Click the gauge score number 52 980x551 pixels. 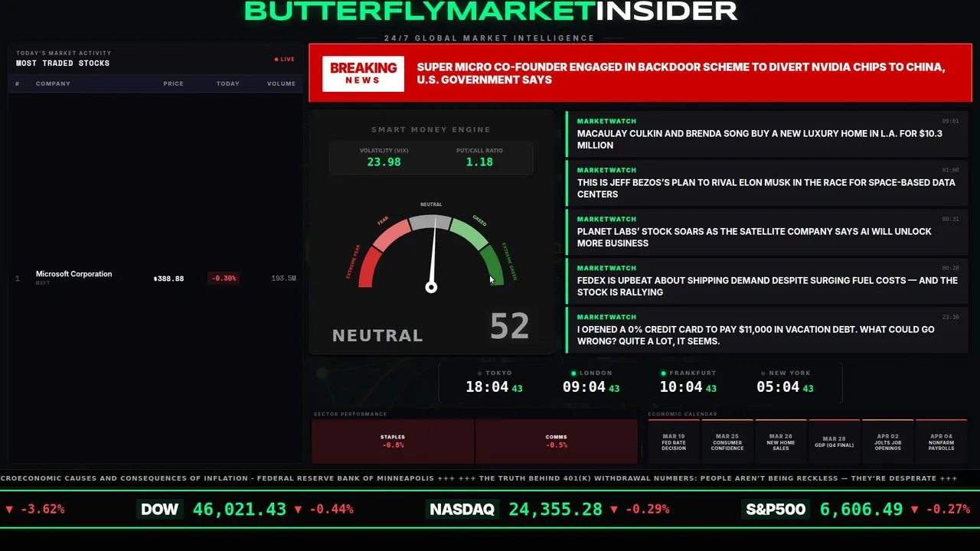tap(509, 327)
